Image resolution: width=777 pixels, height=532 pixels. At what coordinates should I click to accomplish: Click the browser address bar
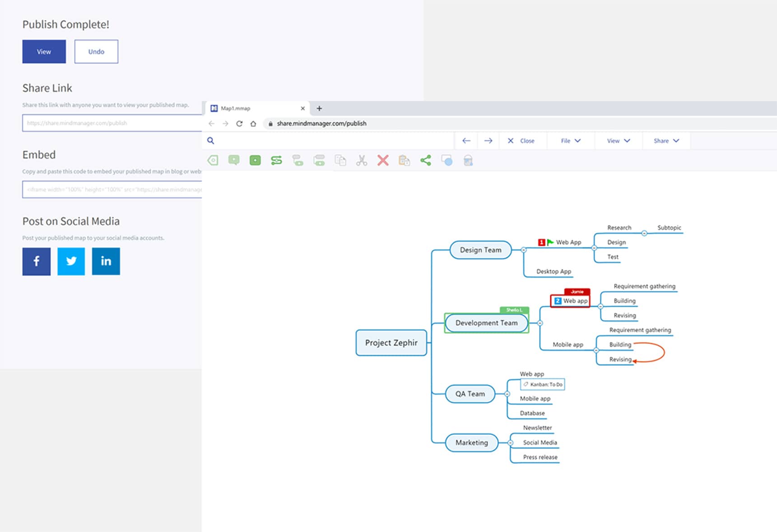(x=519, y=123)
